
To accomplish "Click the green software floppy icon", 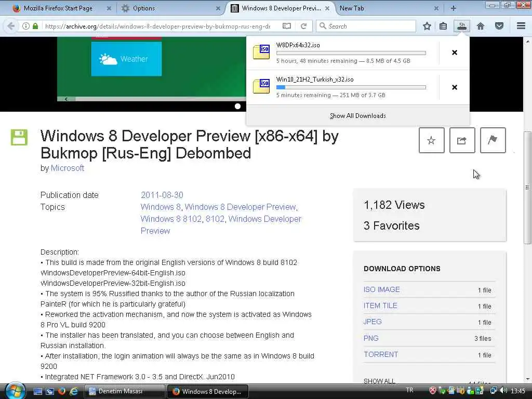I will click(19, 137).
